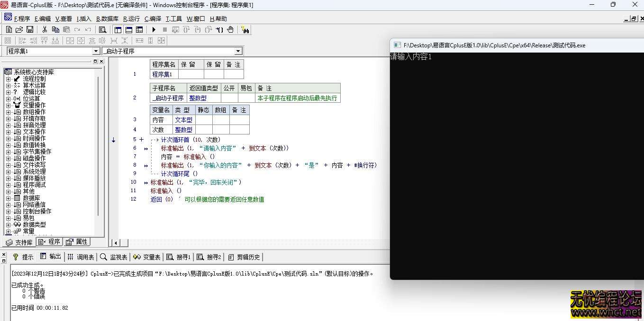Image resolution: width=644 pixels, height=321 pixels.
Task: Cut code with the scissors icon
Action: point(44,29)
